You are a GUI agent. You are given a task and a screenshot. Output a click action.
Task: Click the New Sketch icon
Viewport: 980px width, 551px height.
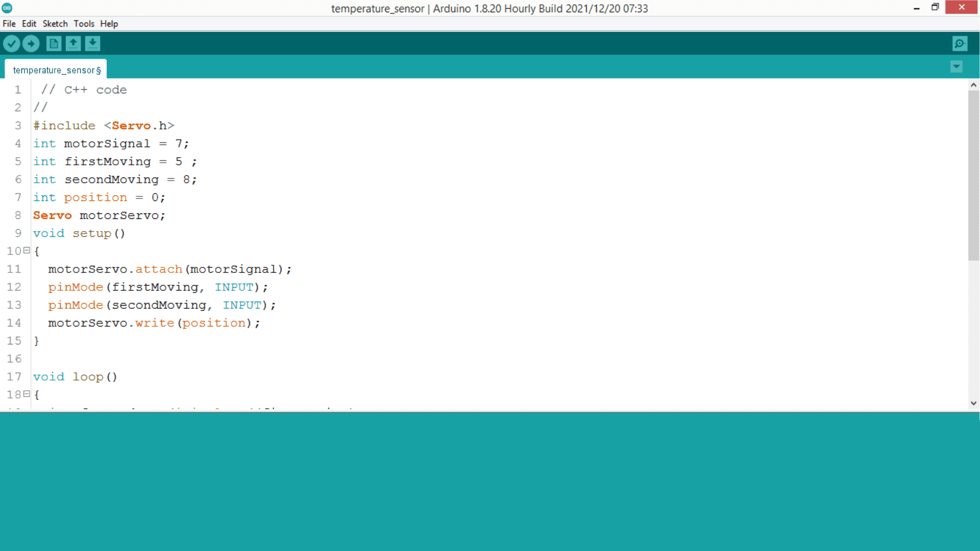tap(53, 44)
